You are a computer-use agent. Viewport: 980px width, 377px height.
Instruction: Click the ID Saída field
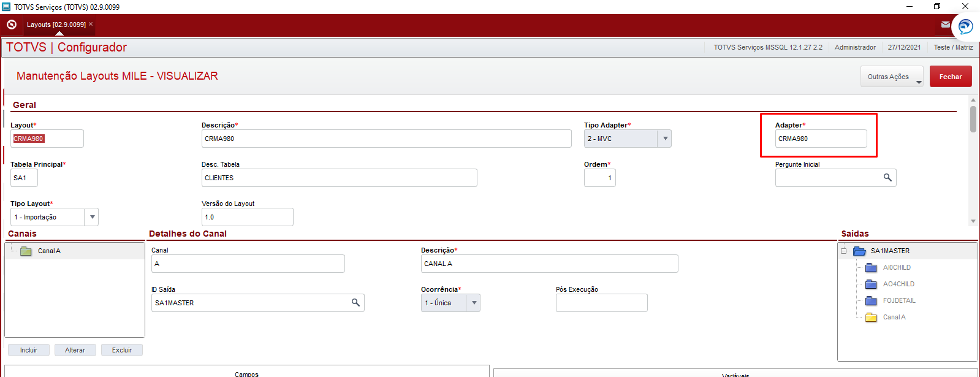tap(258, 303)
